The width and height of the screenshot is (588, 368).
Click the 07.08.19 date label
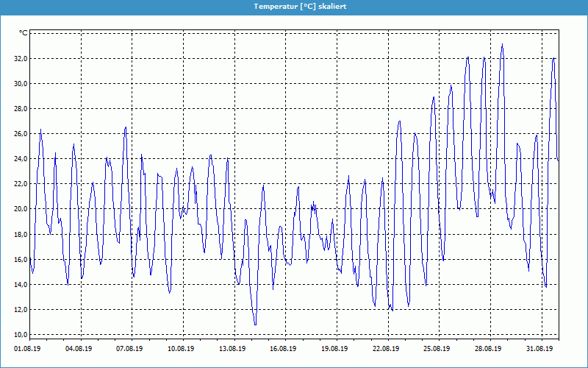click(129, 350)
